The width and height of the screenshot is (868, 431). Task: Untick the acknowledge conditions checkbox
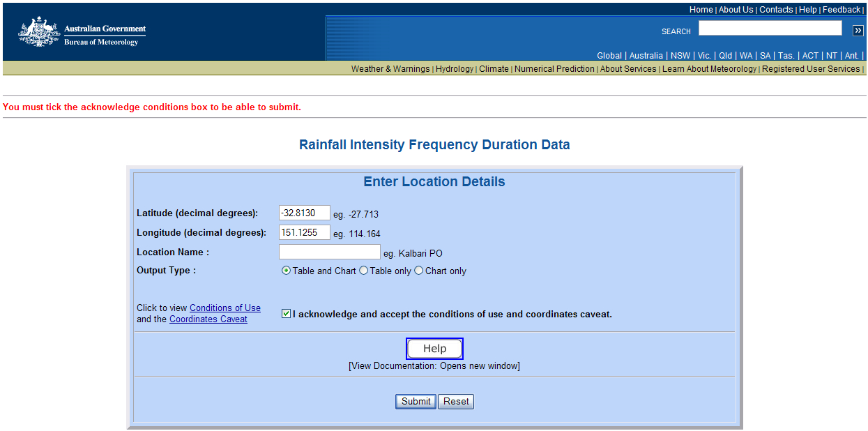coord(286,314)
